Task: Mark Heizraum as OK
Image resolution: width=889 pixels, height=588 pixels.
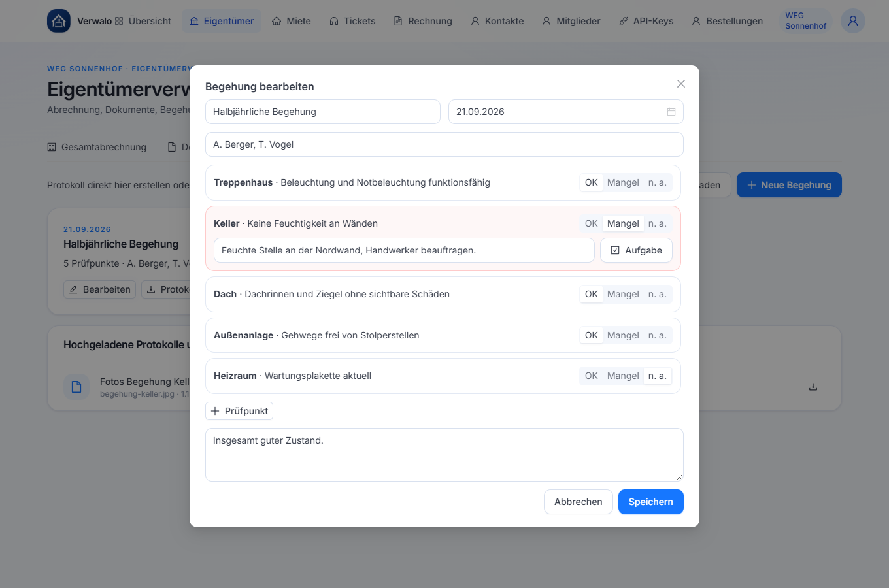Action: tap(591, 376)
